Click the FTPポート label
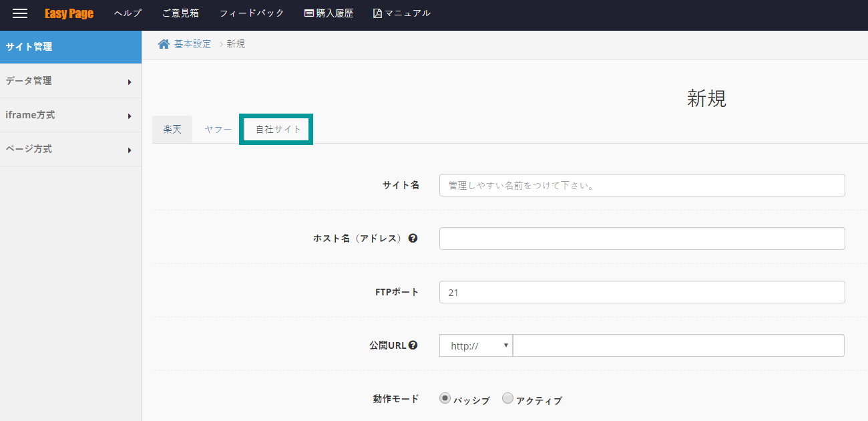868x421 pixels. pyautogui.click(x=397, y=292)
